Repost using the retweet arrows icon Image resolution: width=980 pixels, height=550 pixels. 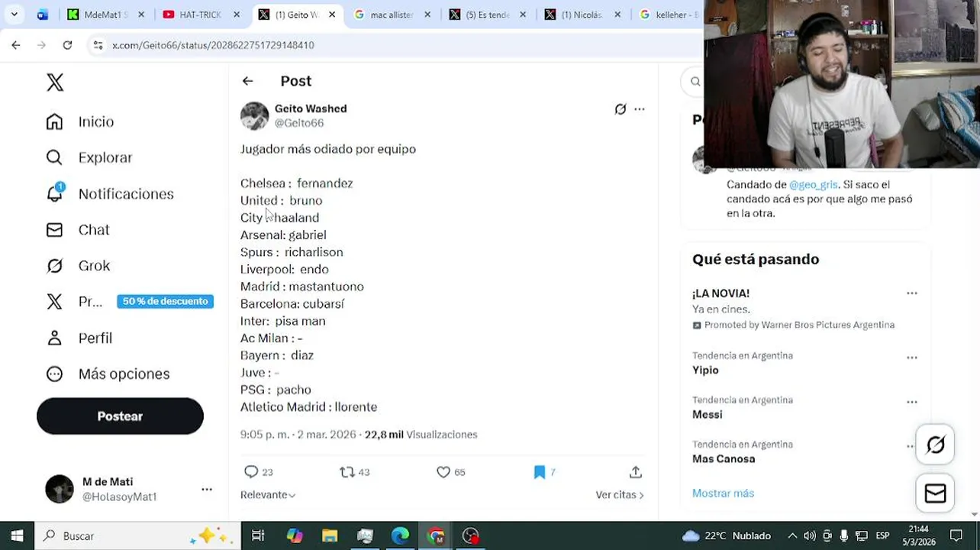pyautogui.click(x=347, y=472)
